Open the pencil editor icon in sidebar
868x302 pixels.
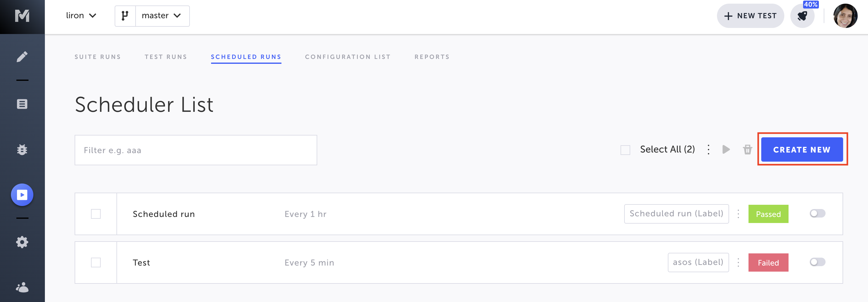pos(22,56)
